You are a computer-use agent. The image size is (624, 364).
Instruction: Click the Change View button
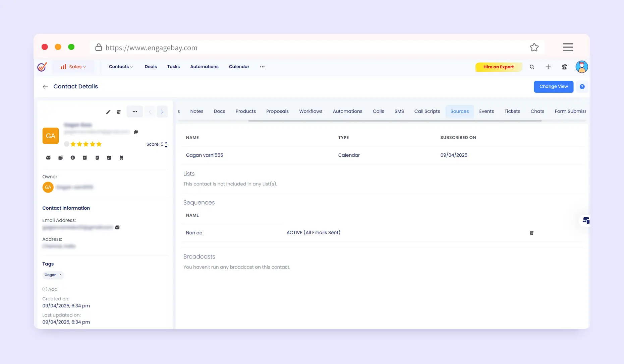pos(553,86)
